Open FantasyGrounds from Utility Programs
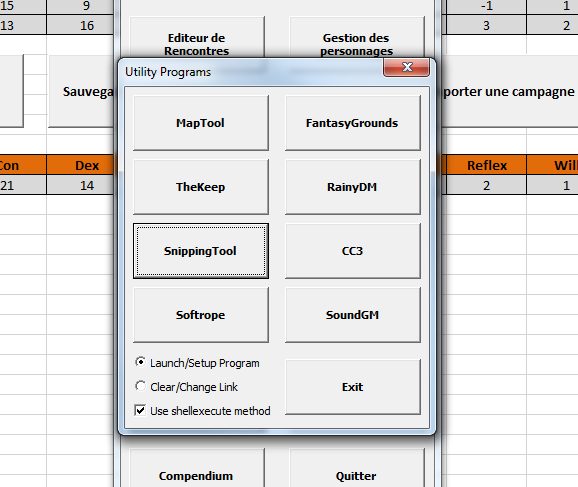Viewport: 578px width, 487px height. 352,123
